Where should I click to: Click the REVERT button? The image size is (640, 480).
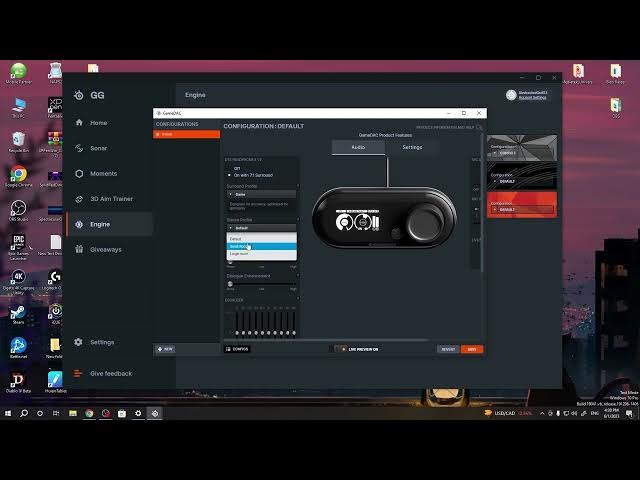pyautogui.click(x=448, y=349)
